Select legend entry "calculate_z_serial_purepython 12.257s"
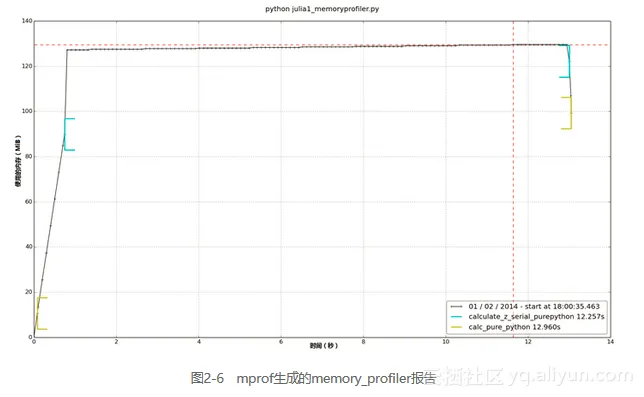Image resolution: width=644 pixels, height=397 pixels. (536, 317)
